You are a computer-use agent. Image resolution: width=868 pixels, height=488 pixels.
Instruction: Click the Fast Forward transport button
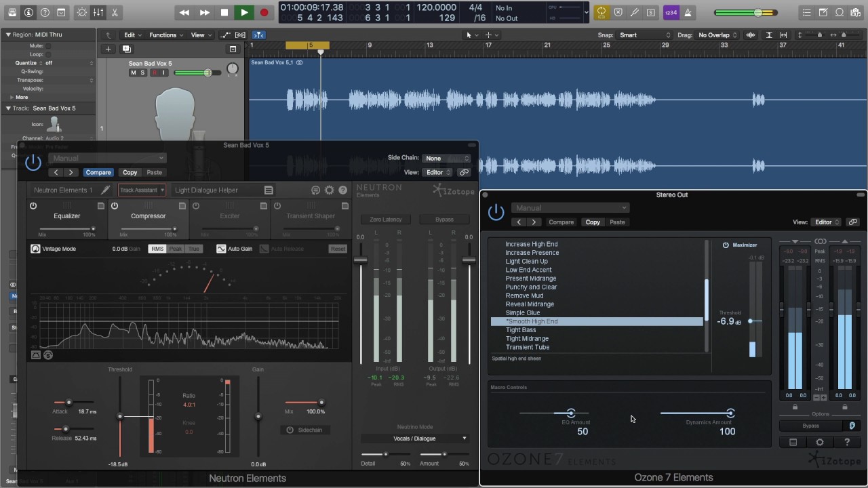point(204,12)
